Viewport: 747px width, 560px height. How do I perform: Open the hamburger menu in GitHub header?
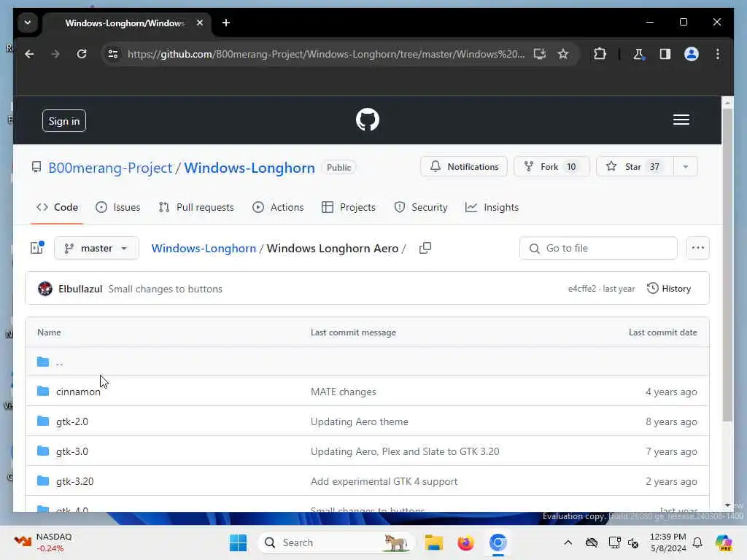[681, 120]
